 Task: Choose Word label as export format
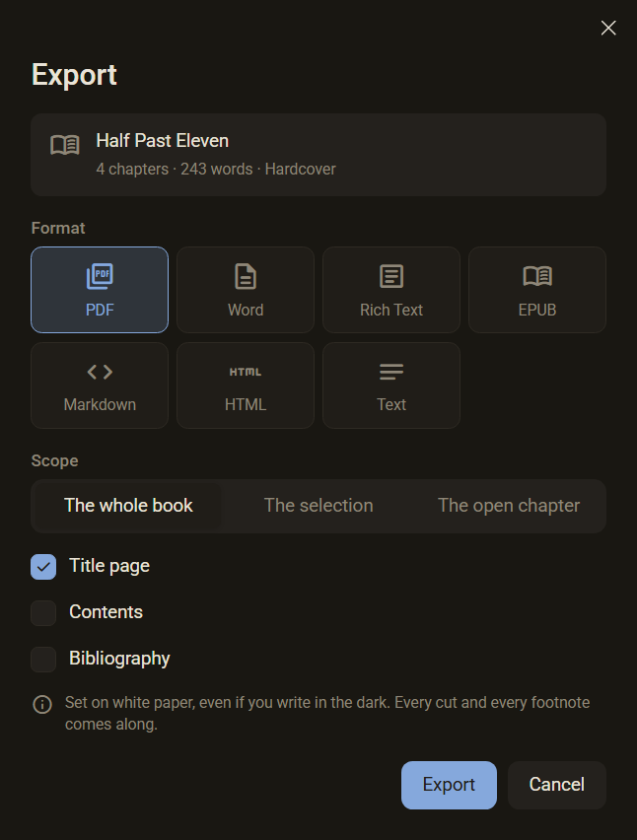tap(246, 310)
